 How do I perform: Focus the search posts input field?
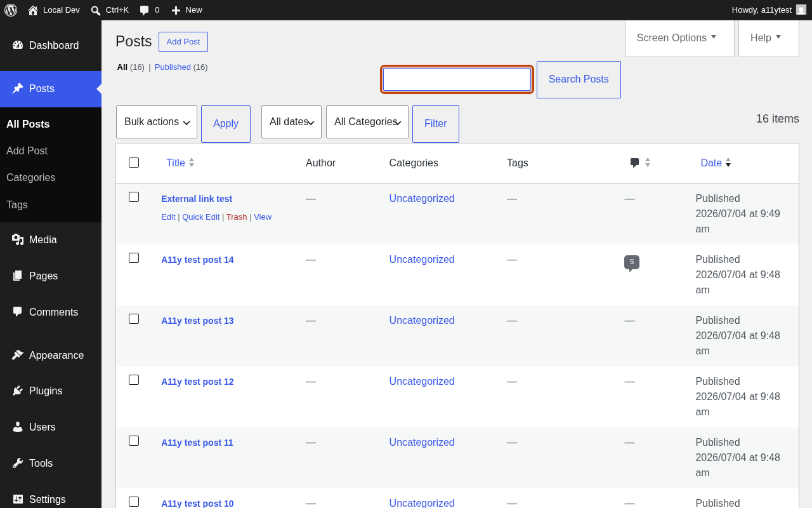pos(457,79)
